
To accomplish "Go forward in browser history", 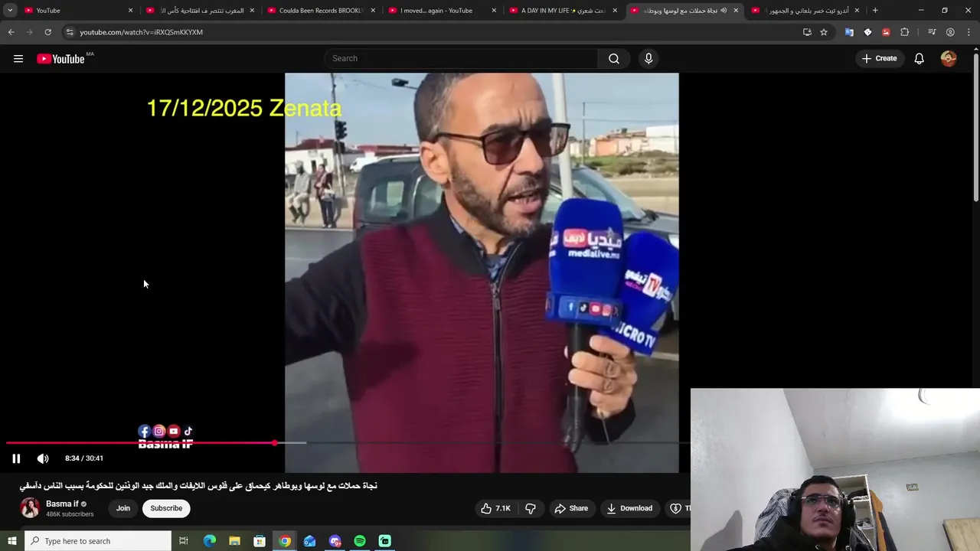I will pos(29,32).
